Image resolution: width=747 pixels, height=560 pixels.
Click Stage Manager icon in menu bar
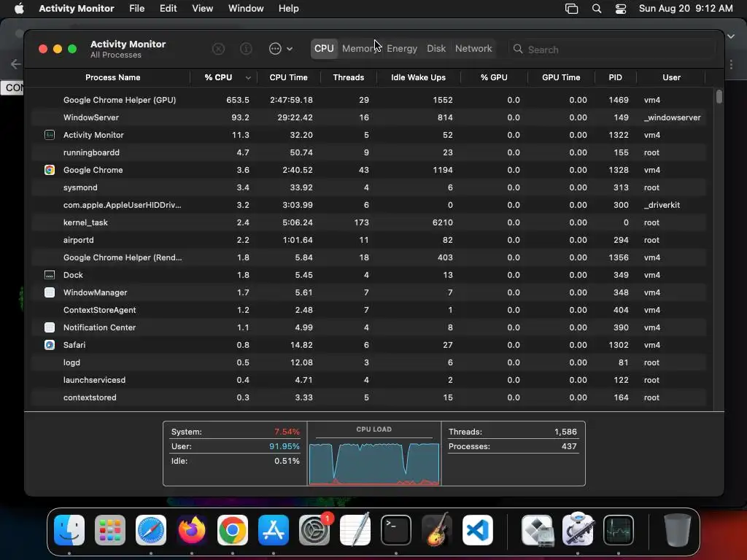571,9
